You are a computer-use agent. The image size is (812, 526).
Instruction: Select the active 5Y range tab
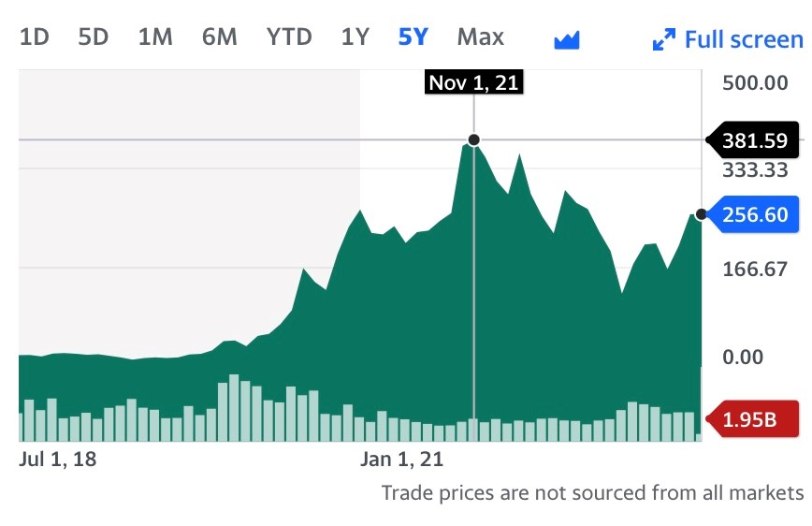coord(413,37)
